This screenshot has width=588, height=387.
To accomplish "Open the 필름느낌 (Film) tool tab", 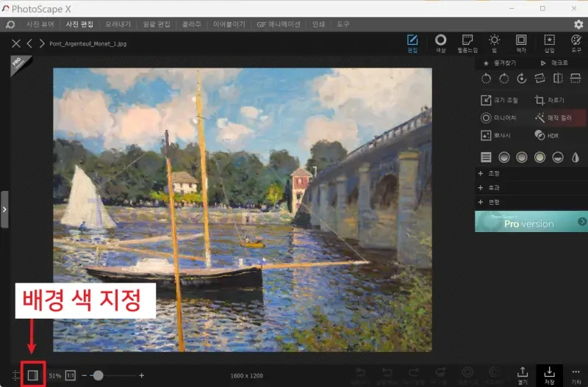I will click(x=467, y=43).
